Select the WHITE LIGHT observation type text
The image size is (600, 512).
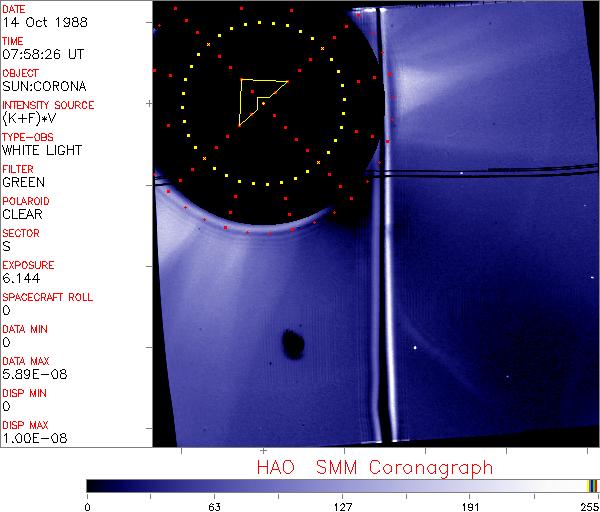[x=42, y=150]
